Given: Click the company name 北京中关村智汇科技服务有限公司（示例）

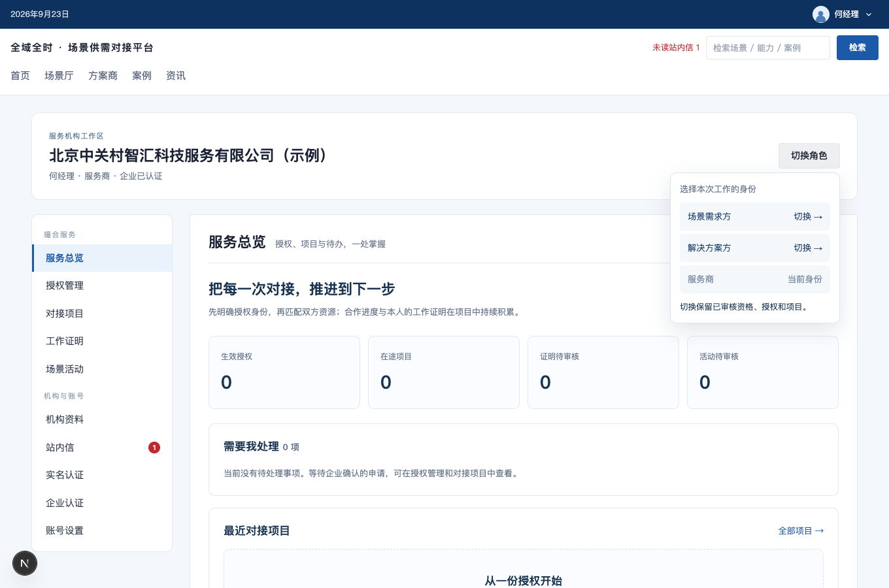Looking at the screenshot, I should click(x=190, y=155).
